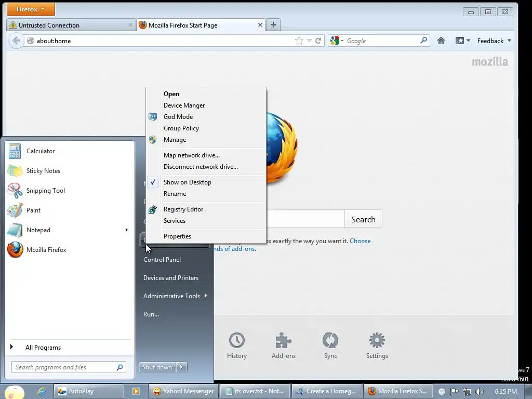The width and height of the screenshot is (532, 399).
Task: Click the Shut down button
Action: pyautogui.click(x=157, y=367)
